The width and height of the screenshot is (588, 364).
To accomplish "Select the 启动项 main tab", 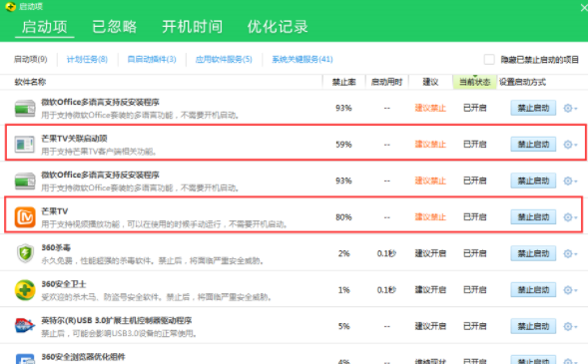I will (x=45, y=27).
